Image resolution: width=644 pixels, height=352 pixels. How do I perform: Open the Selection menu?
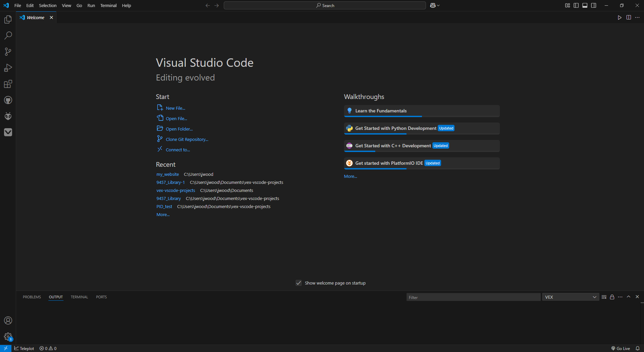coord(48,5)
